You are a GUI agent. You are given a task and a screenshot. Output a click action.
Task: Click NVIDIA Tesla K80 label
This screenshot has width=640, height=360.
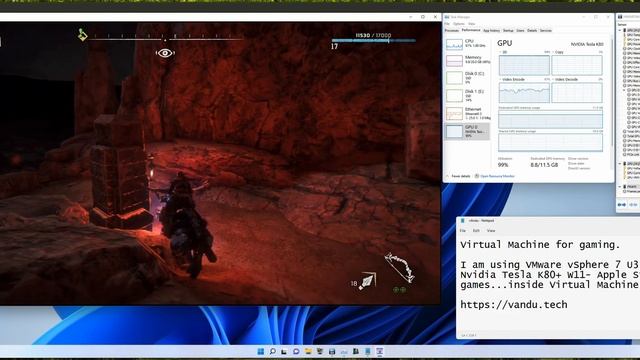(x=587, y=44)
